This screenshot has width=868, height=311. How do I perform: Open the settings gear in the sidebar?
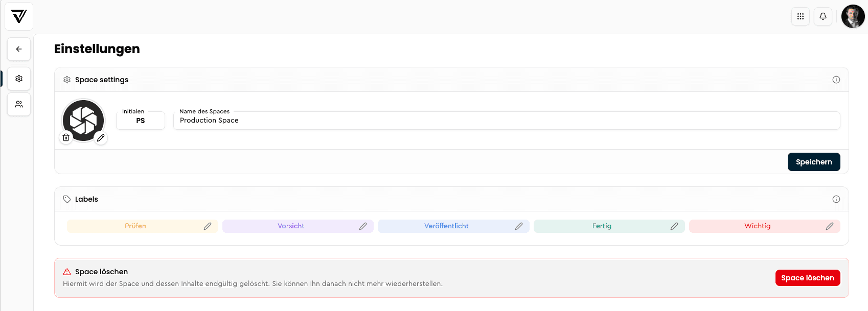click(x=19, y=79)
